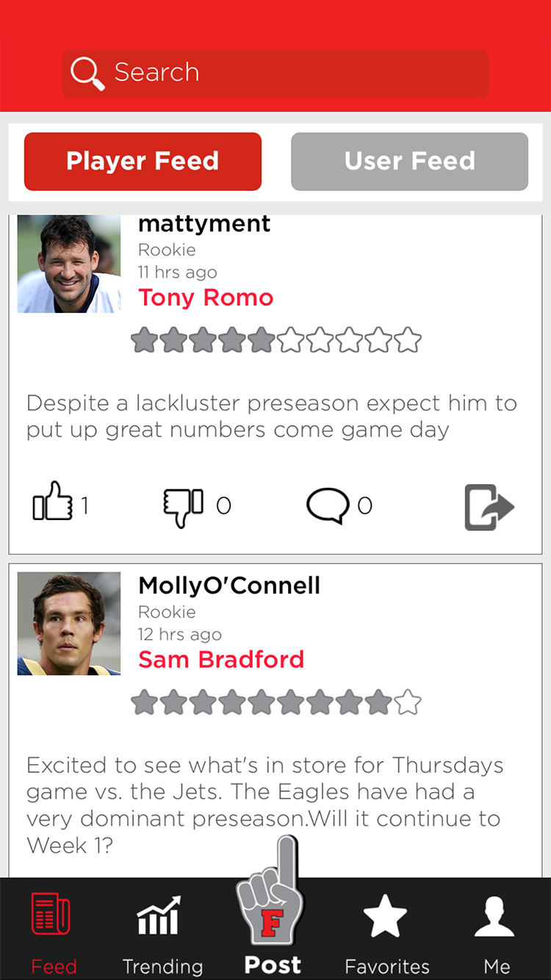Tap Sam Bradford's photo thumbnail

pos(69,624)
